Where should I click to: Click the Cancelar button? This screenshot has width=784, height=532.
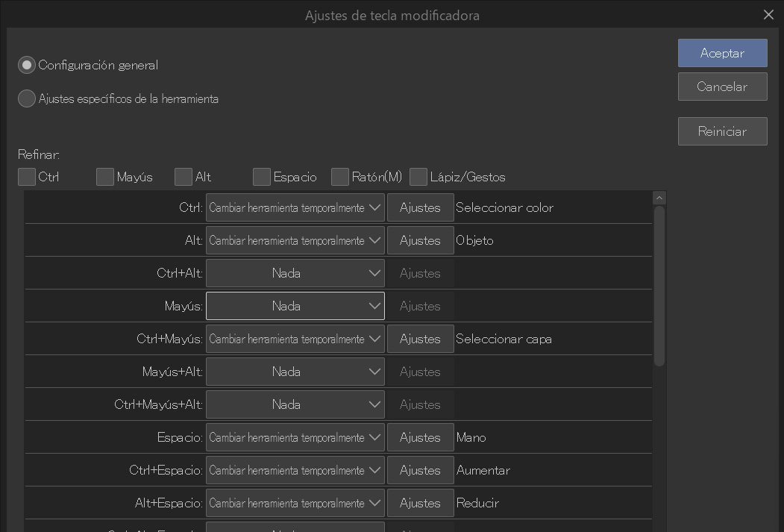tap(722, 87)
